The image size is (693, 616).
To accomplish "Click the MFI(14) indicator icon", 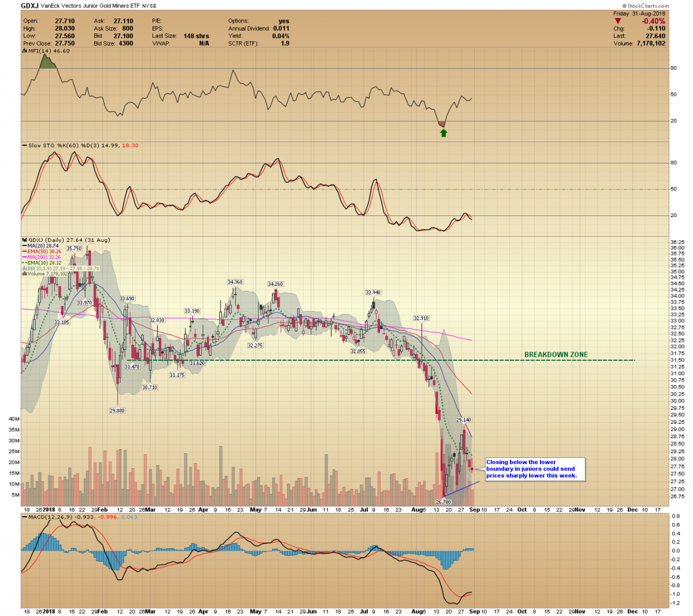I will tap(24, 51).
